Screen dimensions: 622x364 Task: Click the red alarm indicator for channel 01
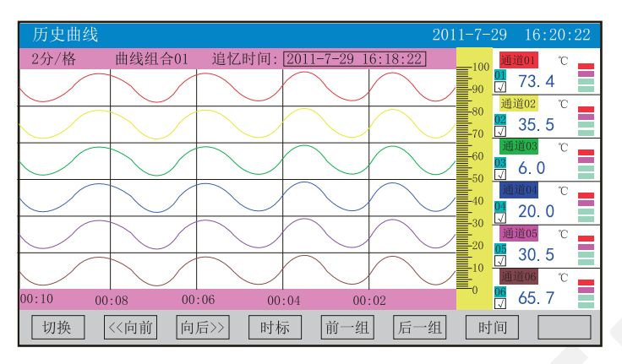pos(586,67)
